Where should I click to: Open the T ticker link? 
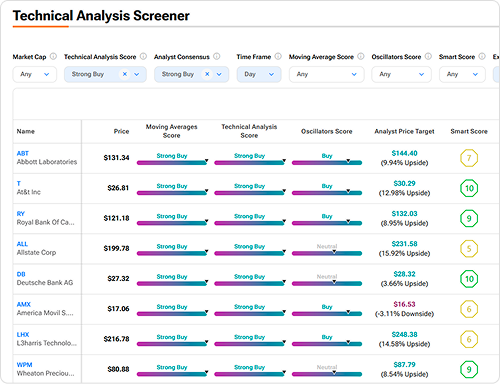click(x=19, y=183)
